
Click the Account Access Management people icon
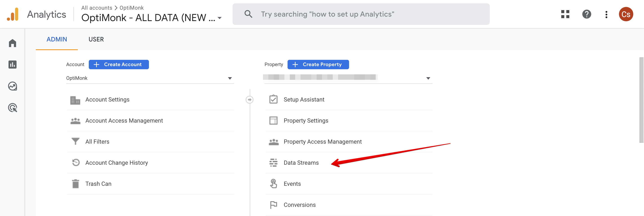click(75, 121)
